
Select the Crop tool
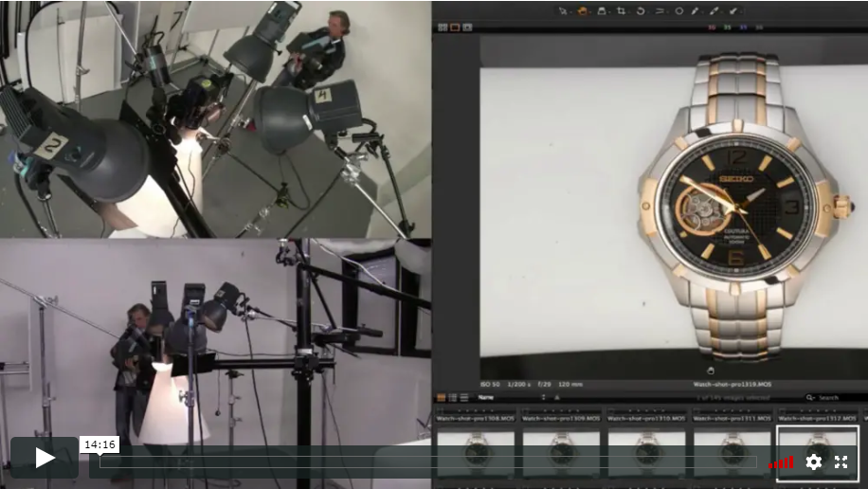tap(621, 11)
